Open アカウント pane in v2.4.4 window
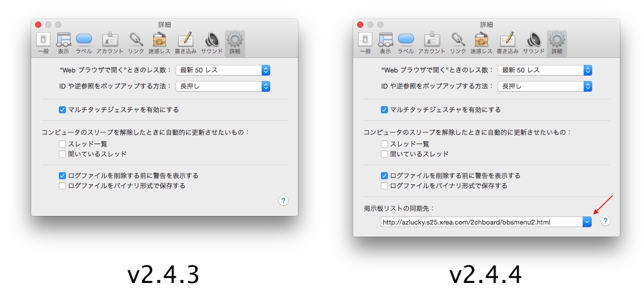 [432, 43]
